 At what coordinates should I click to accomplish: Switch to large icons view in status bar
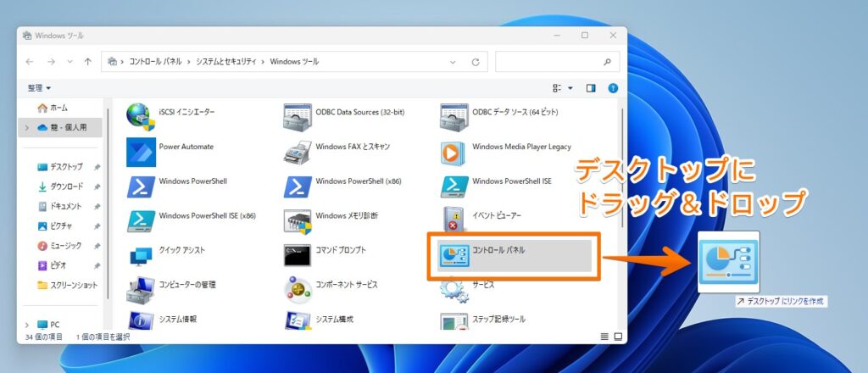(618, 337)
